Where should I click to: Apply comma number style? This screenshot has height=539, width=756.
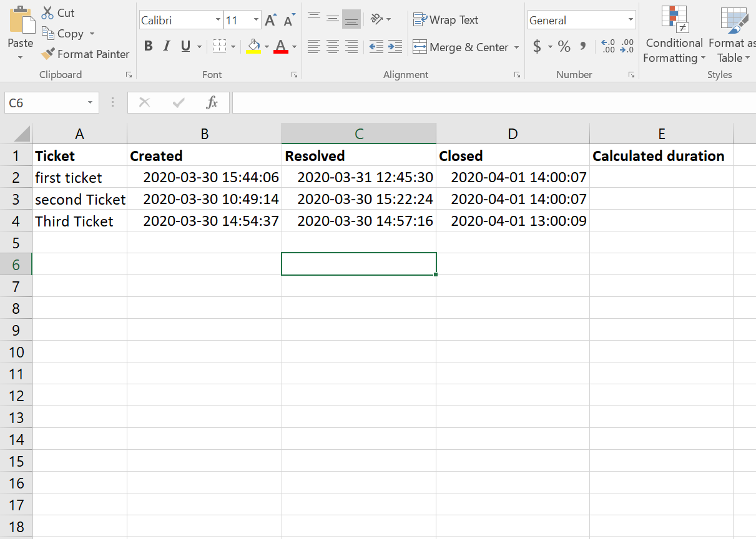coord(583,46)
